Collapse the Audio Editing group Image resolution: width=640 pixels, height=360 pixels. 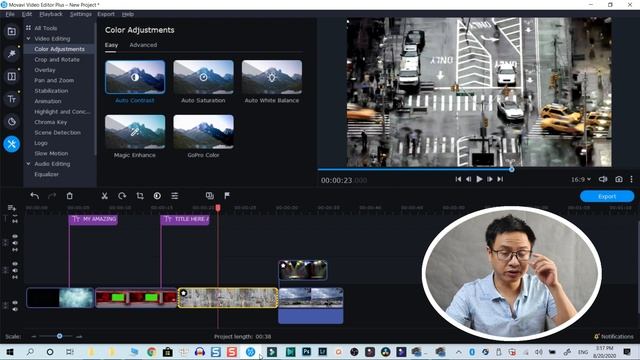point(28,164)
